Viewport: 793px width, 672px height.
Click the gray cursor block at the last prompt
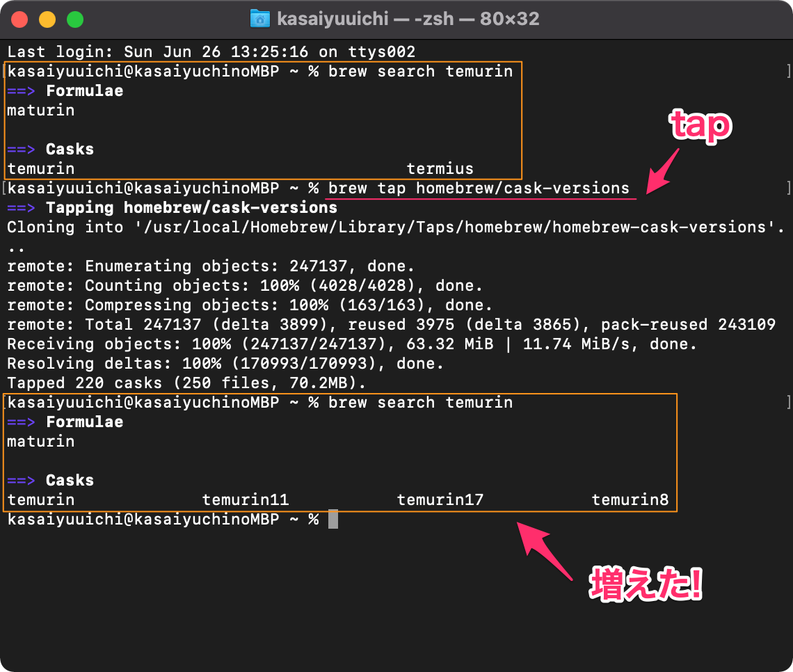pos(333,520)
